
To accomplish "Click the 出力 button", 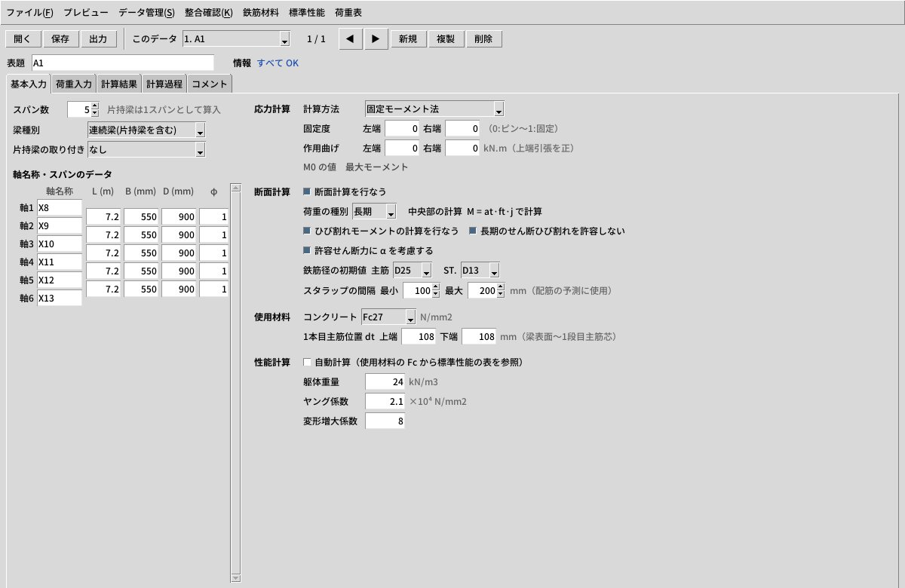I will click(x=98, y=39).
